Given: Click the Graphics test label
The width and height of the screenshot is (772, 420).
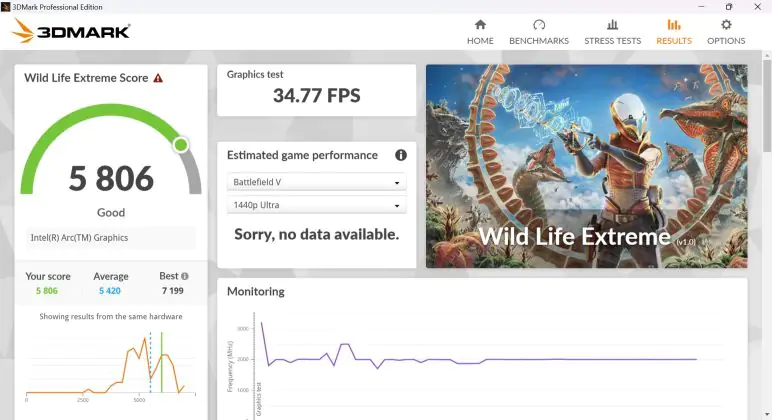Looking at the screenshot, I should [255, 74].
